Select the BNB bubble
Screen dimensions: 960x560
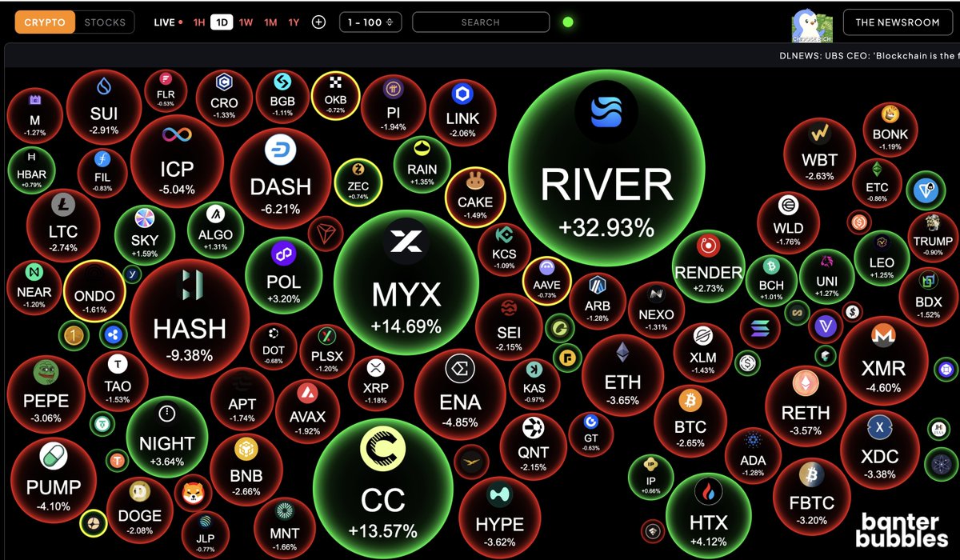point(246,468)
